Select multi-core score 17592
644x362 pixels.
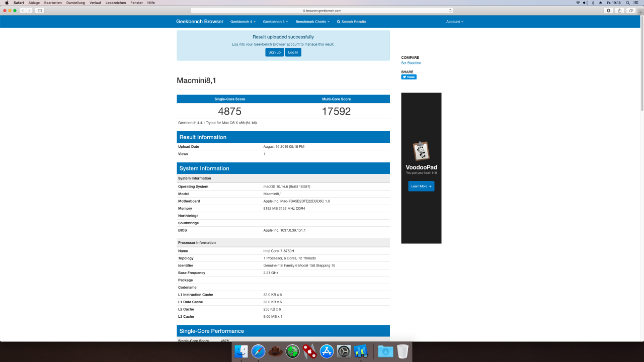[336, 111]
